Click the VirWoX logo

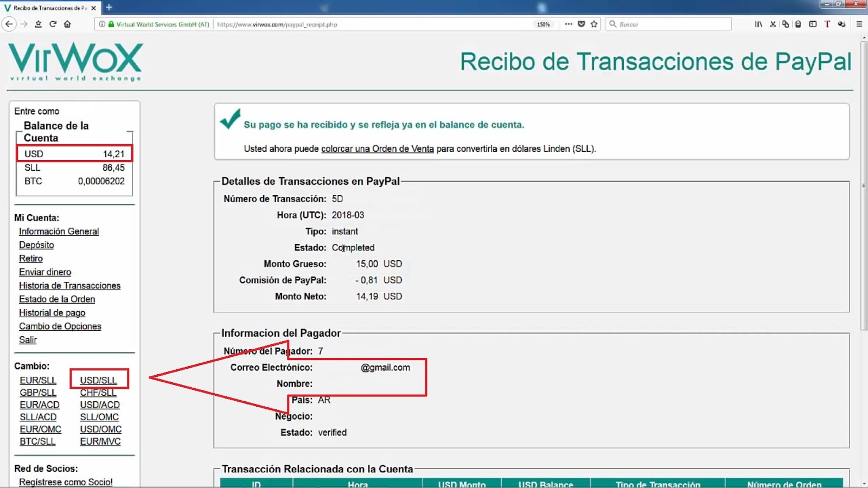pyautogui.click(x=75, y=62)
